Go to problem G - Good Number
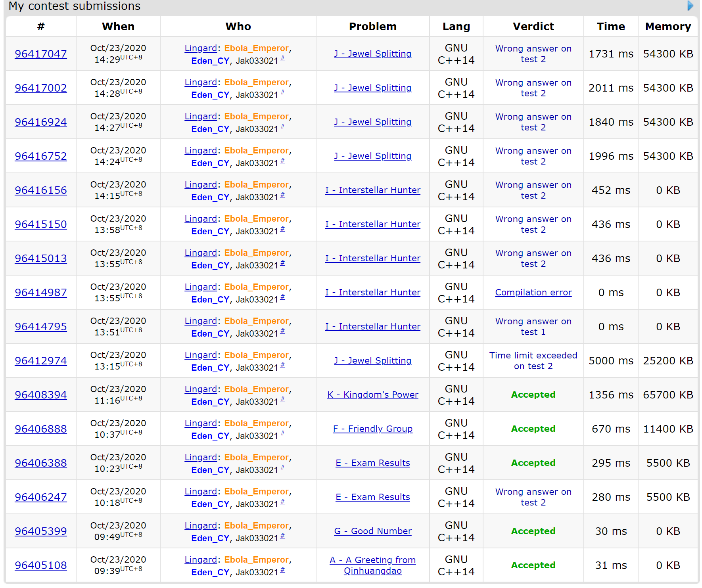The image size is (702, 588). click(x=372, y=531)
